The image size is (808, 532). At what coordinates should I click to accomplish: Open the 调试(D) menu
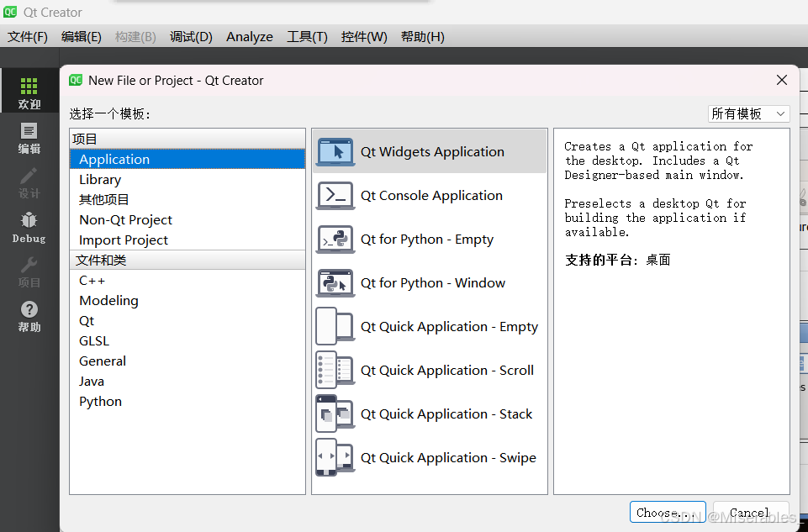pyautogui.click(x=191, y=37)
